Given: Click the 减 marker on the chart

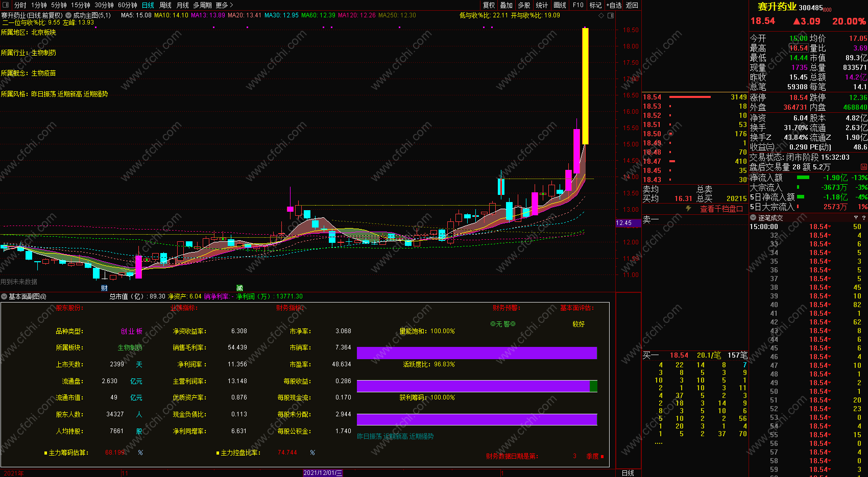Looking at the screenshot, I should coord(239,288).
